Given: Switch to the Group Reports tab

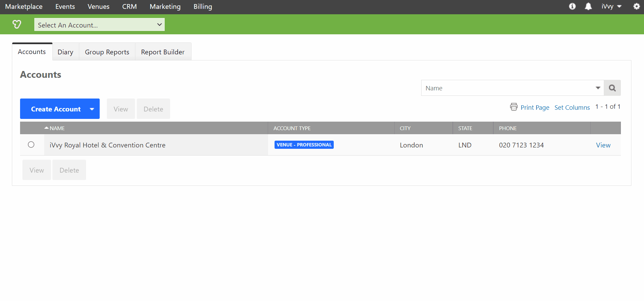Looking at the screenshot, I should [x=107, y=52].
